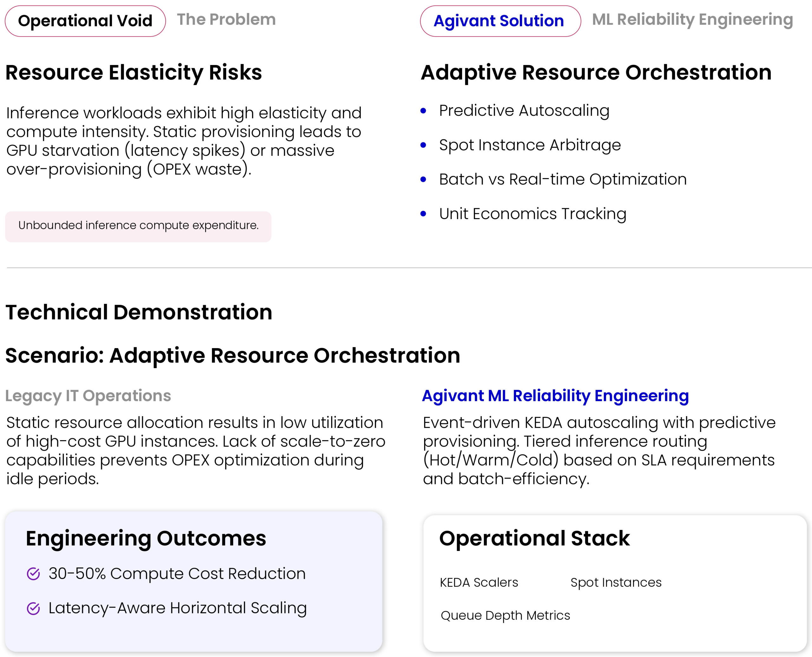
Task: Click The Problem label
Action: (226, 20)
